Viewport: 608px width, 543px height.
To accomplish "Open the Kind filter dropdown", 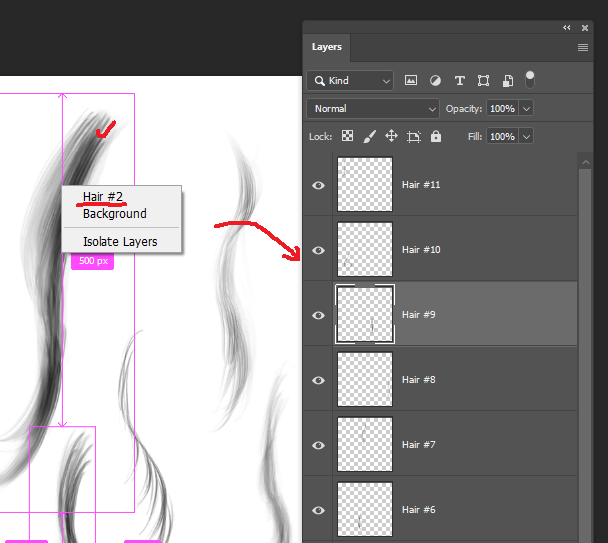I will pyautogui.click(x=350, y=81).
